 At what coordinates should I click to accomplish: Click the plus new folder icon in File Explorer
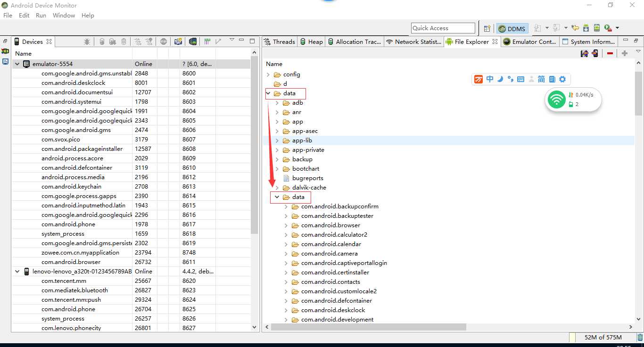[625, 53]
